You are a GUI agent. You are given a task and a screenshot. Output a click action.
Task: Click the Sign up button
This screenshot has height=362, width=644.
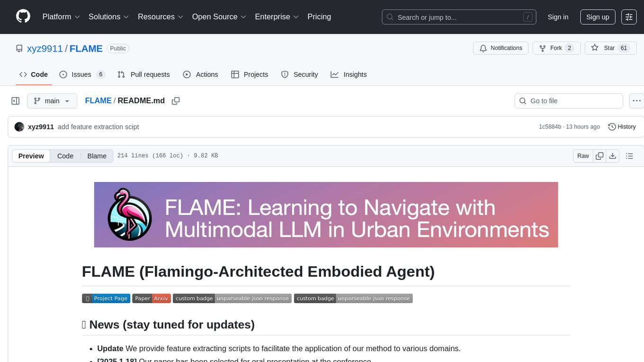tap(598, 17)
